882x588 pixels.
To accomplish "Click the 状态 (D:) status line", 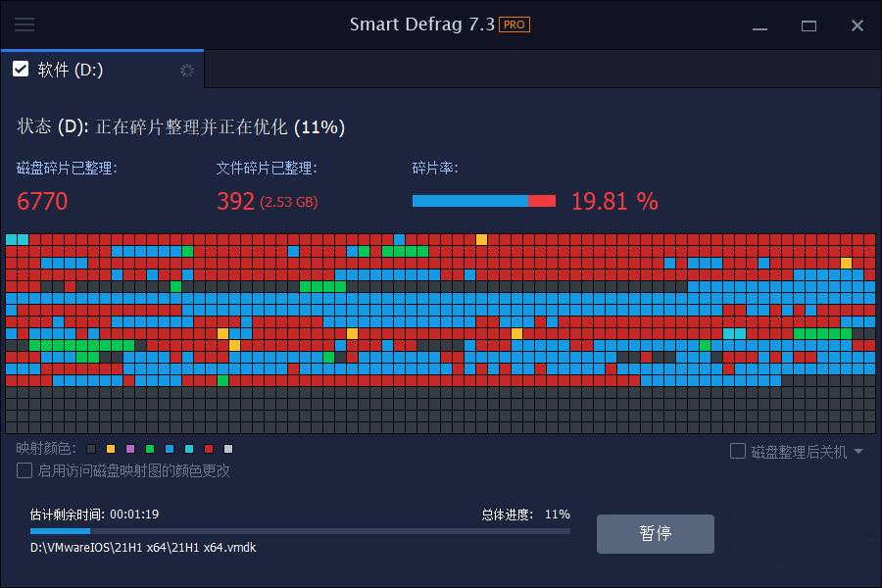I will click(180, 127).
